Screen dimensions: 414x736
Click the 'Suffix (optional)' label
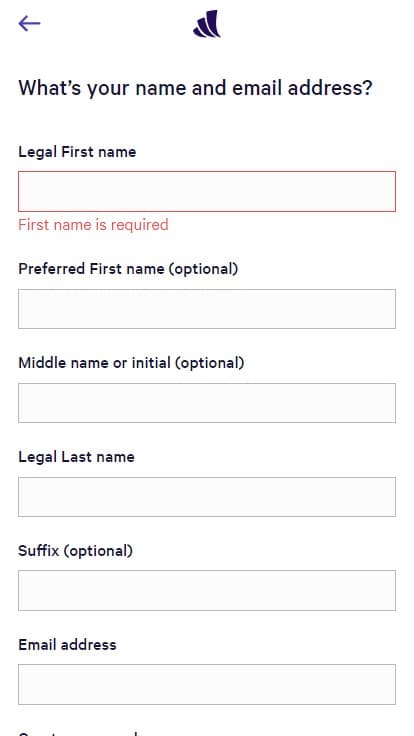[75, 550]
